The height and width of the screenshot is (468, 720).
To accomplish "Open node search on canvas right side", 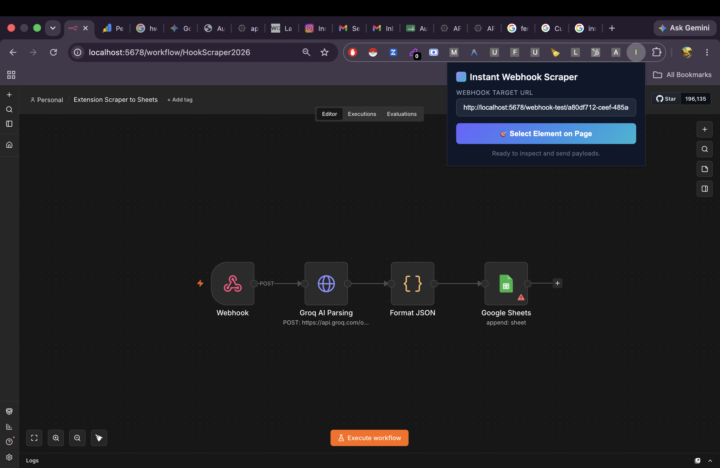I will click(x=704, y=149).
